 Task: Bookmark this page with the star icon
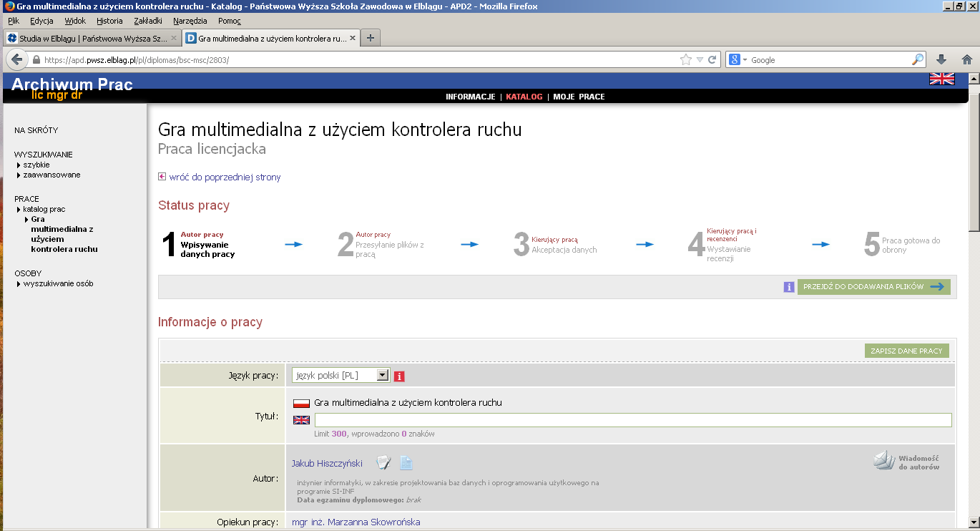point(686,60)
